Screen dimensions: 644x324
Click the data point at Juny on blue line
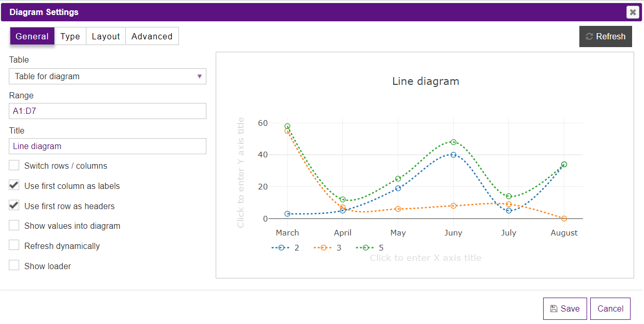(x=453, y=154)
